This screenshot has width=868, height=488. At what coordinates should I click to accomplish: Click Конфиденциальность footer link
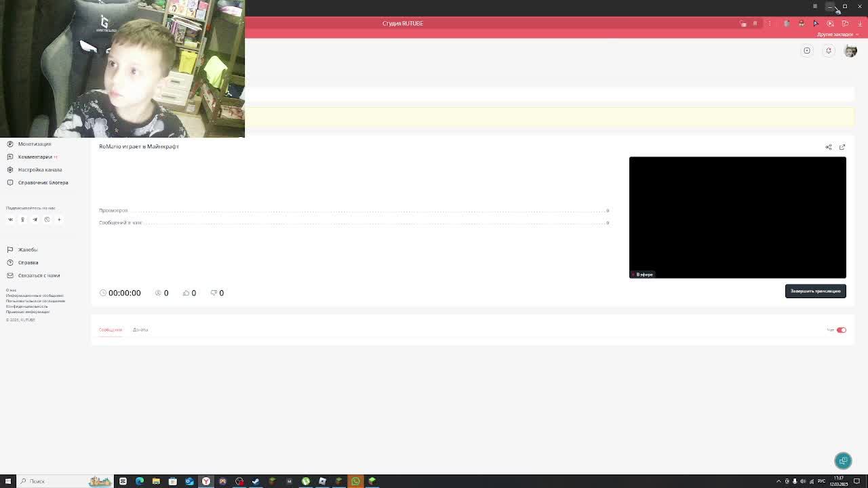27,306
